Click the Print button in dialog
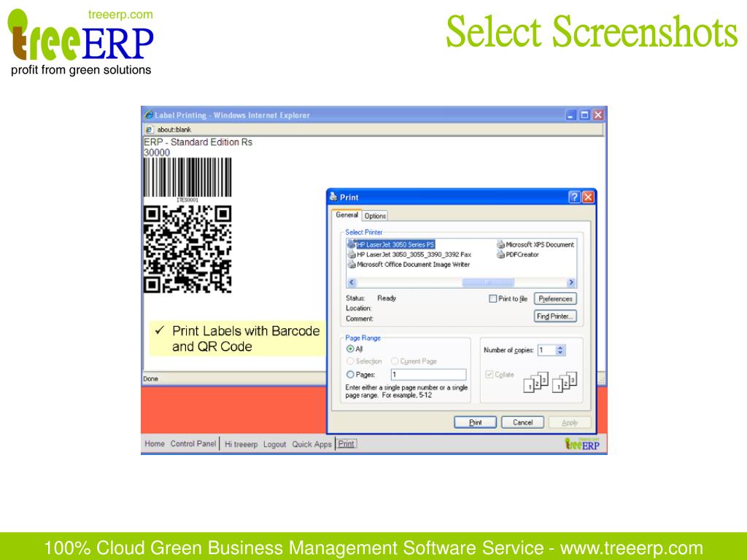 475,422
